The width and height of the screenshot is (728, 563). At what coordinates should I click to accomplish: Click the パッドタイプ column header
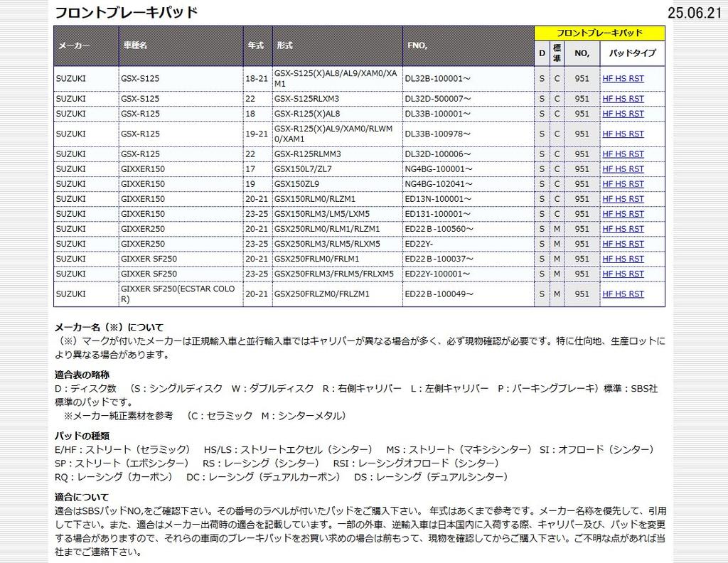(x=632, y=53)
